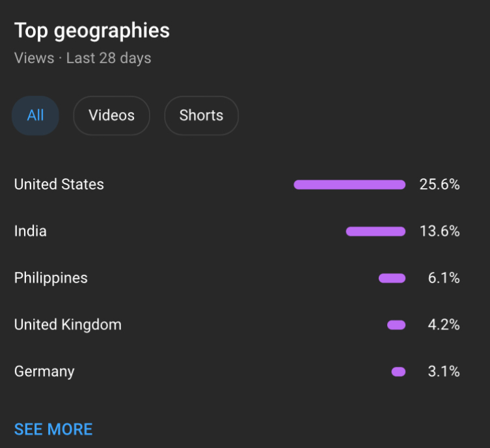Select the United States row label
Screen dimensions: 490x448
pyautogui.click(x=59, y=184)
